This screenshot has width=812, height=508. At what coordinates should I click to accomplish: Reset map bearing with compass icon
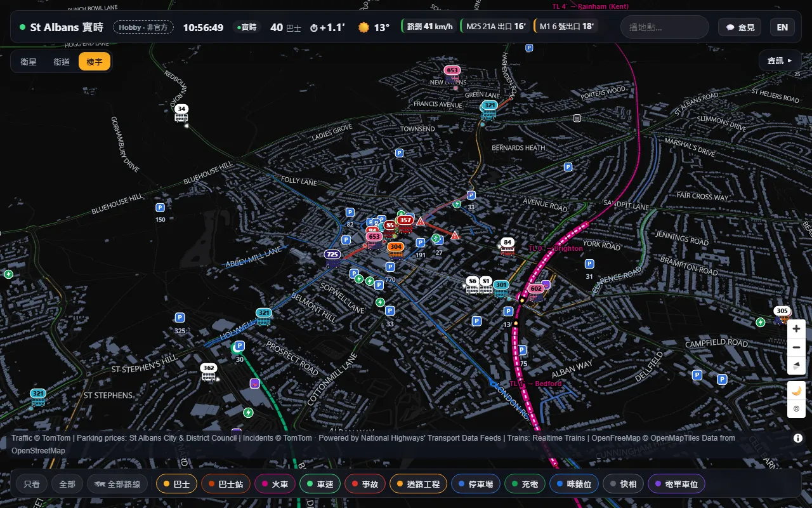[x=797, y=366]
